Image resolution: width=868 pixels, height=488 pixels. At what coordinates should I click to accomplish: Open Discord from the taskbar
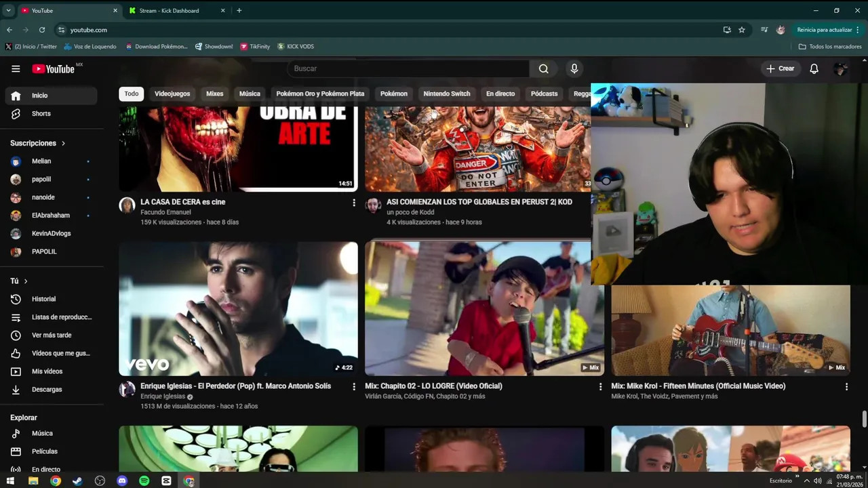[122, 481]
